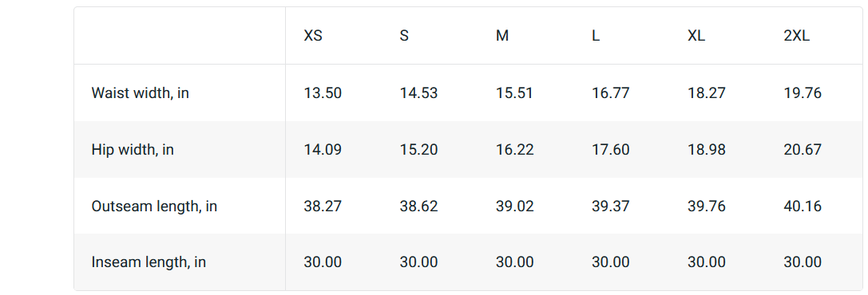This screenshot has width=868, height=295.
Task: Select hip width value 14.09
Action: [323, 150]
